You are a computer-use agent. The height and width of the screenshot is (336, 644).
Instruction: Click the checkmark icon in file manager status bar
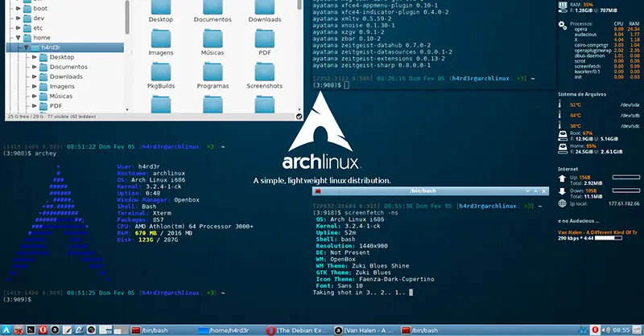point(299,117)
